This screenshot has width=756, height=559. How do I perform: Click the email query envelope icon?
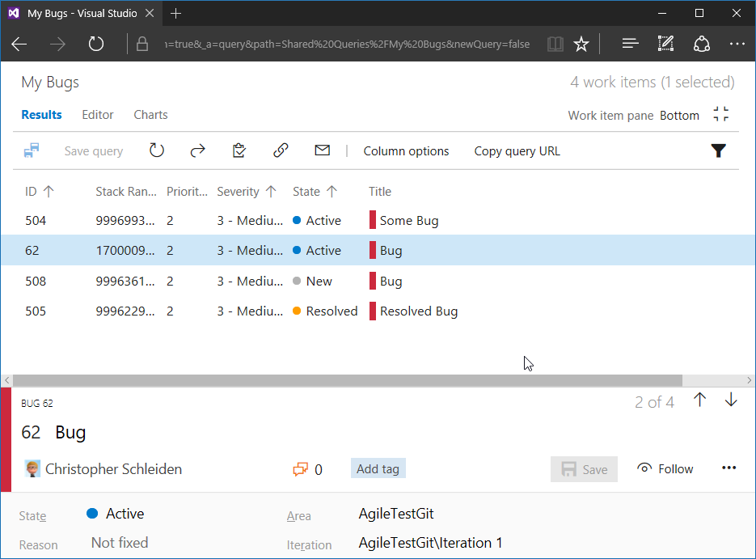pos(322,150)
